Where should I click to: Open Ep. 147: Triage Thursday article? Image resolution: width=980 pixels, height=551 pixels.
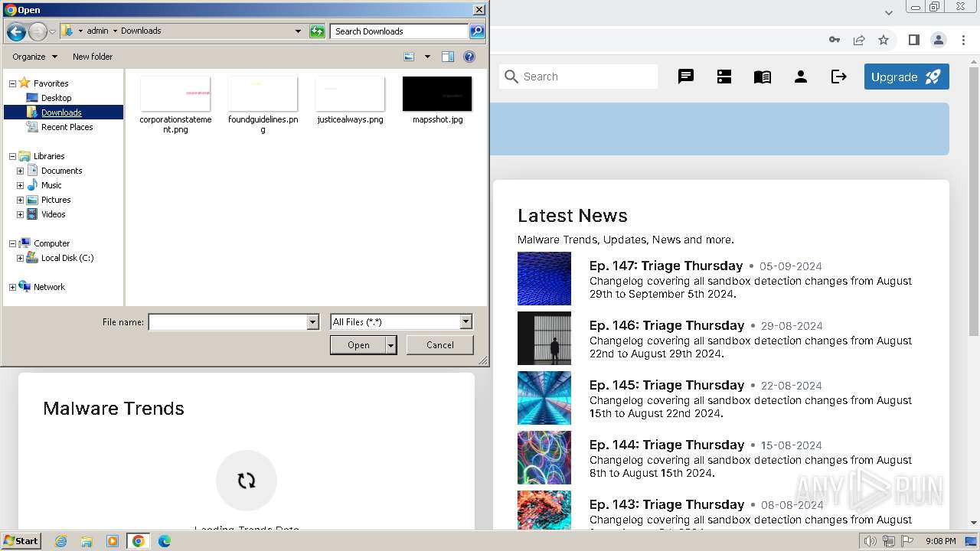666,266
